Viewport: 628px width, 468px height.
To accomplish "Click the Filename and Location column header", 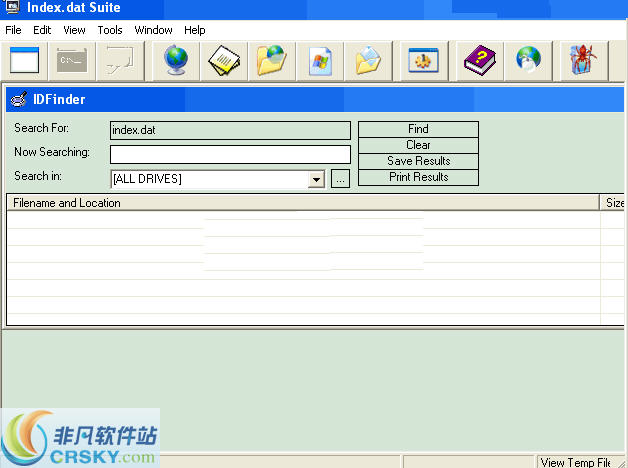I will point(303,203).
